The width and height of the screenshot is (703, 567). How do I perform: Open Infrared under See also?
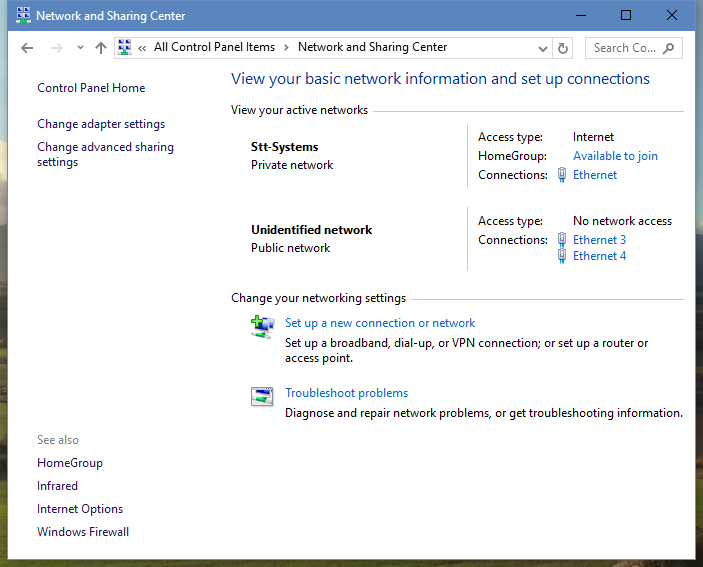pyautogui.click(x=57, y=486)
